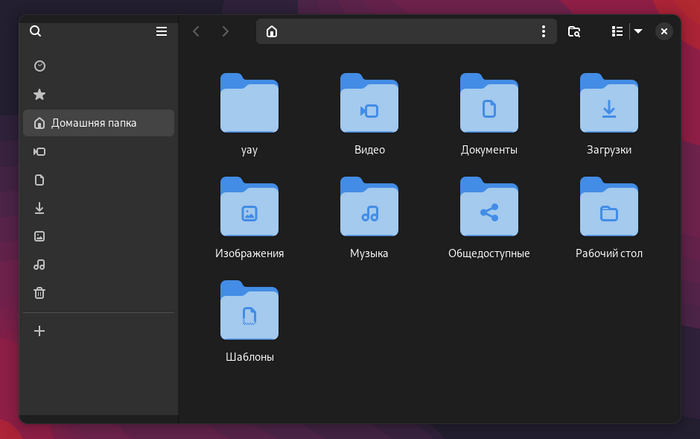Screen dimensions: 700x439
Task: Click the home icon in path bar
Action: coord(272,31)
